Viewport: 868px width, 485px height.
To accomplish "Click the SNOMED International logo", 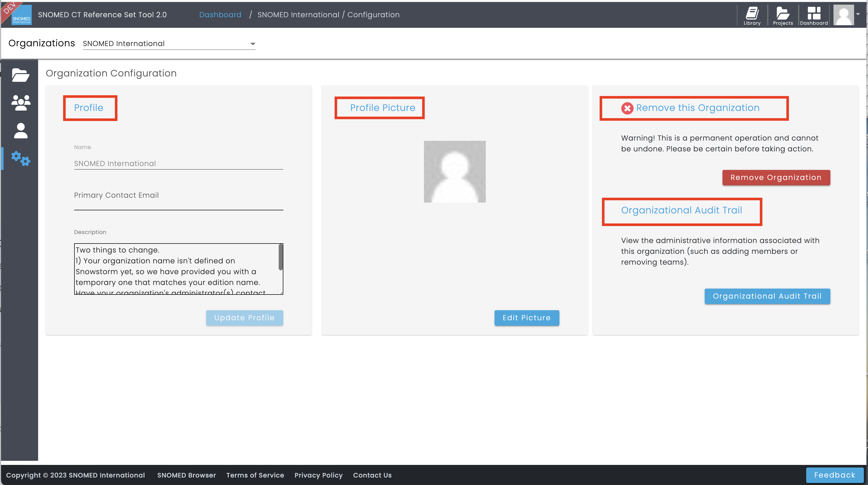I will pos(21,15).
